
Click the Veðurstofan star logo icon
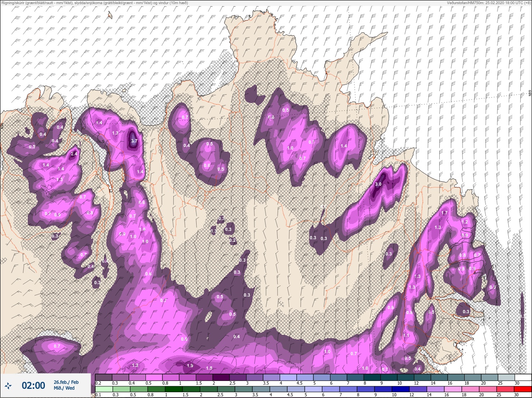(8, 386)
